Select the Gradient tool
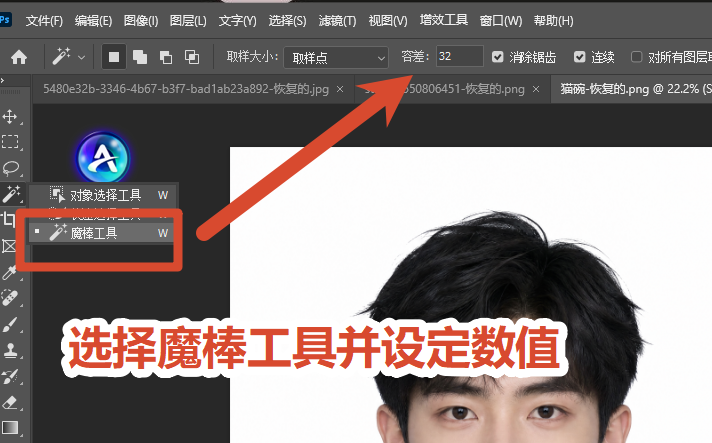This screenshot has height=443, width=712. [x=10, y=428]
